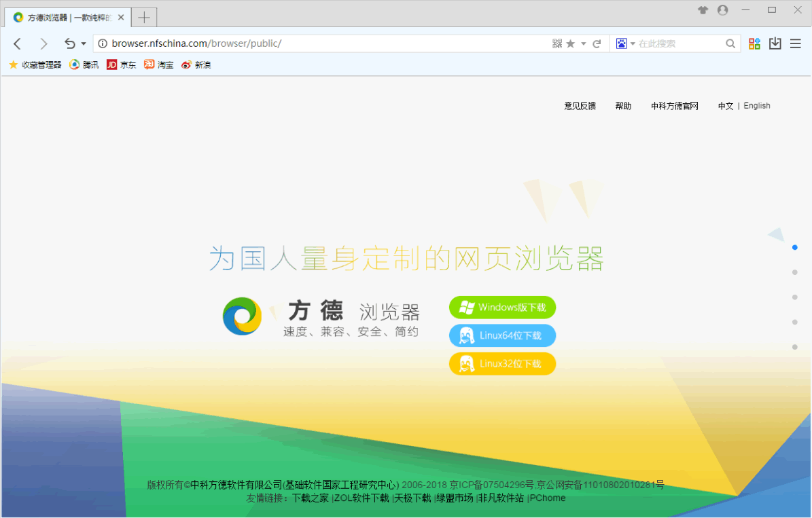Reload the page using the refresh icon
812x518 pixels.
597,43
